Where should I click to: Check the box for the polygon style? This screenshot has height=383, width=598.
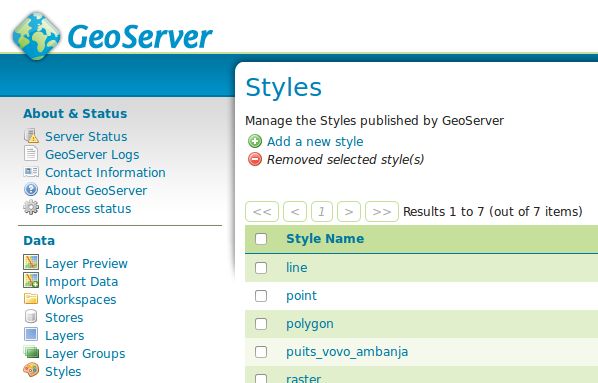click(261, 324)
